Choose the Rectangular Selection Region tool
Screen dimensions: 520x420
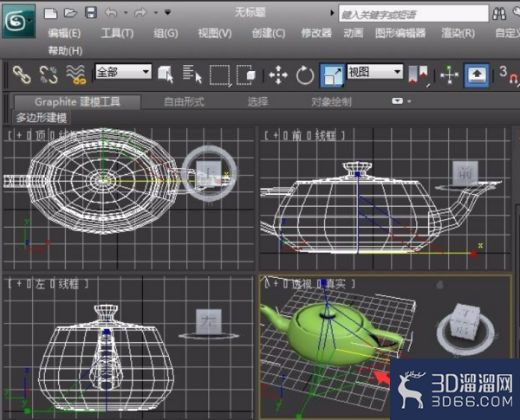[x=220, y=75]
